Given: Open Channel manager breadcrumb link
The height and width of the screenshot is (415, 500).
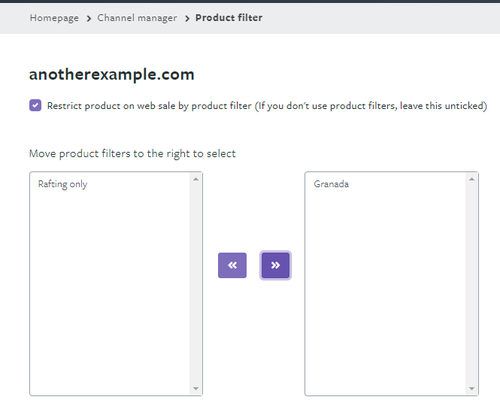Looking at the screenshot, I should tap(137, 18).
